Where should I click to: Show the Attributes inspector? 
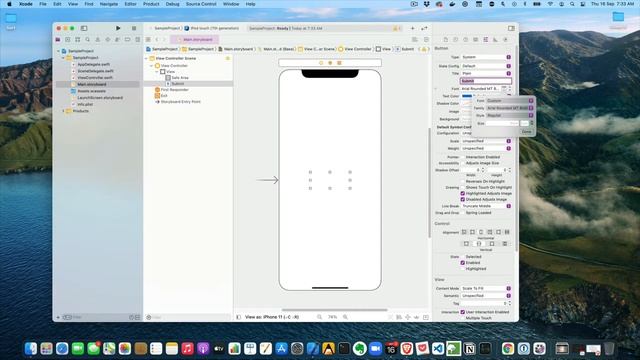[485, 40]
